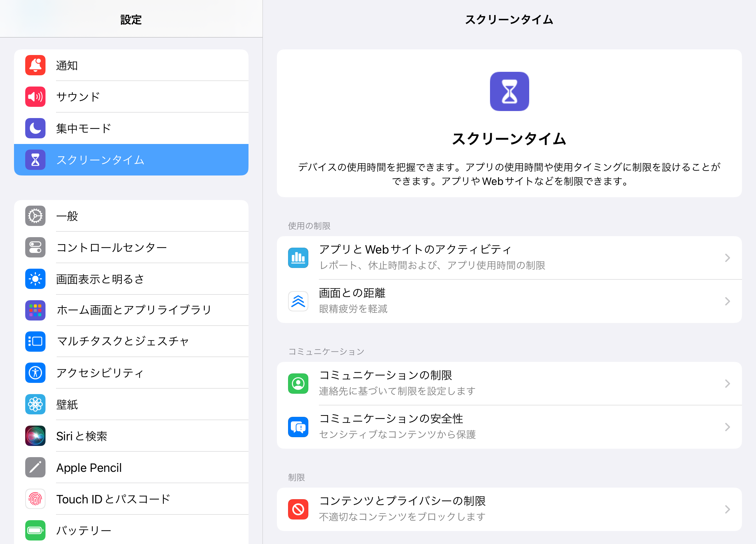
Task: Tap the 壁紙 flower icon
Action: coord(35,404)
